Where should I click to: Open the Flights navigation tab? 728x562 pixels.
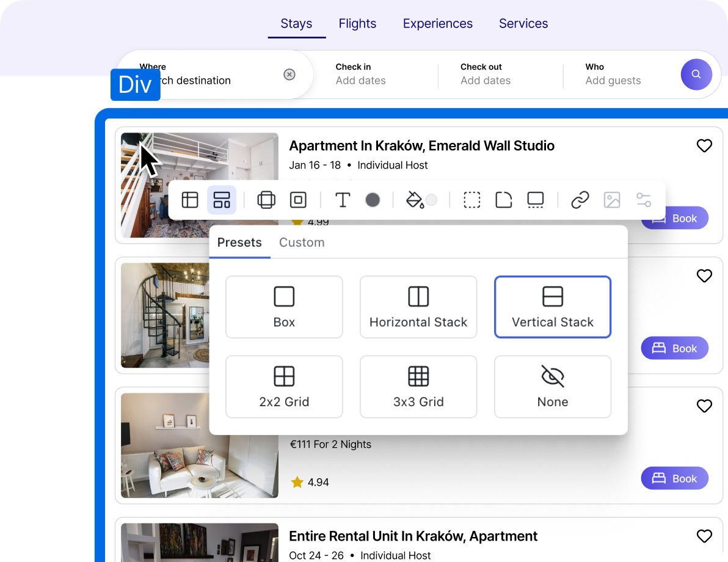[x=357, y=23]
